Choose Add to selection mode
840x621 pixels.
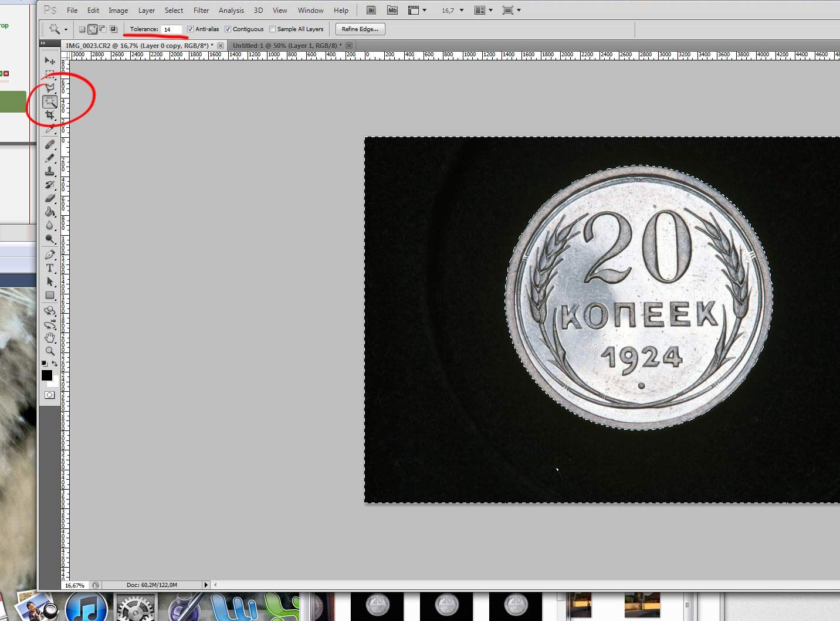93,29
